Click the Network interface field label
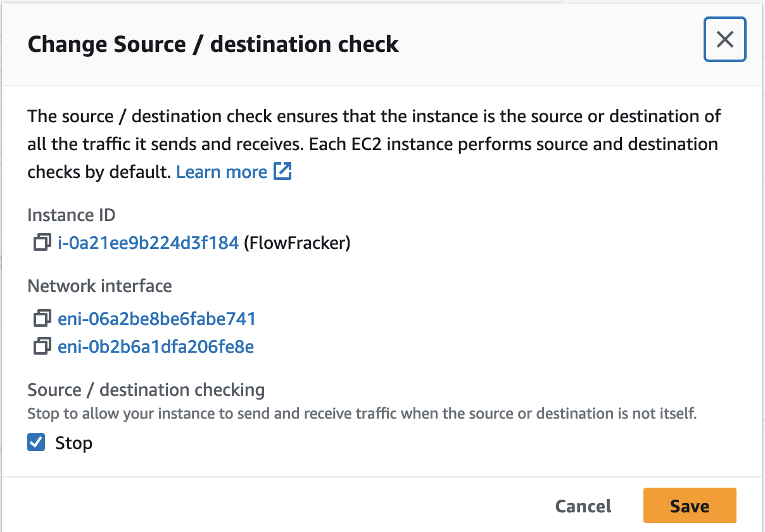Viewport: 765px width, 532px height. pos(99,286)
